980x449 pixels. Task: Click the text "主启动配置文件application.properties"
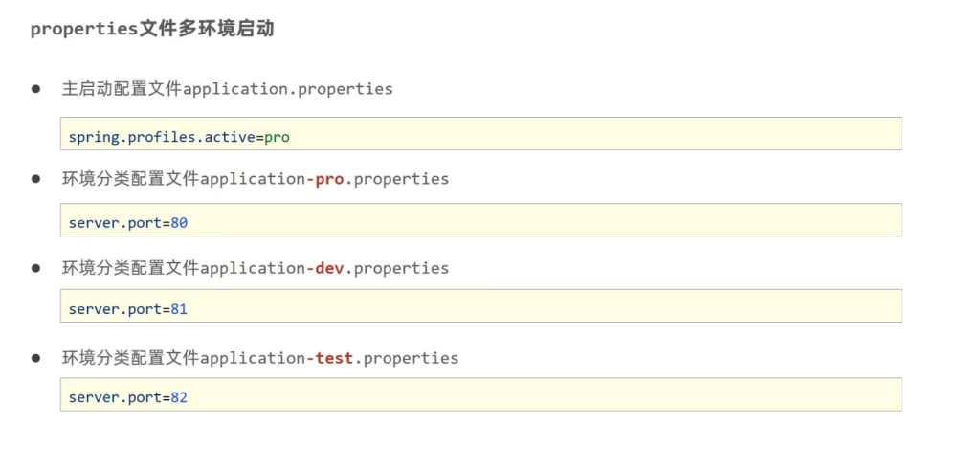[x=228, y=89]
